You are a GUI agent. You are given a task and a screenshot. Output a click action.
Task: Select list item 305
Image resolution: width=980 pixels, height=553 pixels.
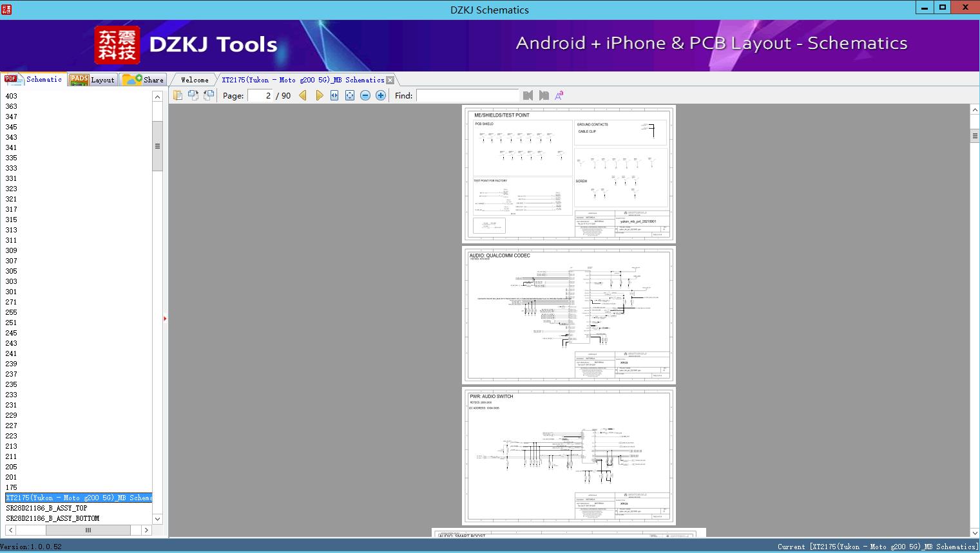tap(12, 271)
